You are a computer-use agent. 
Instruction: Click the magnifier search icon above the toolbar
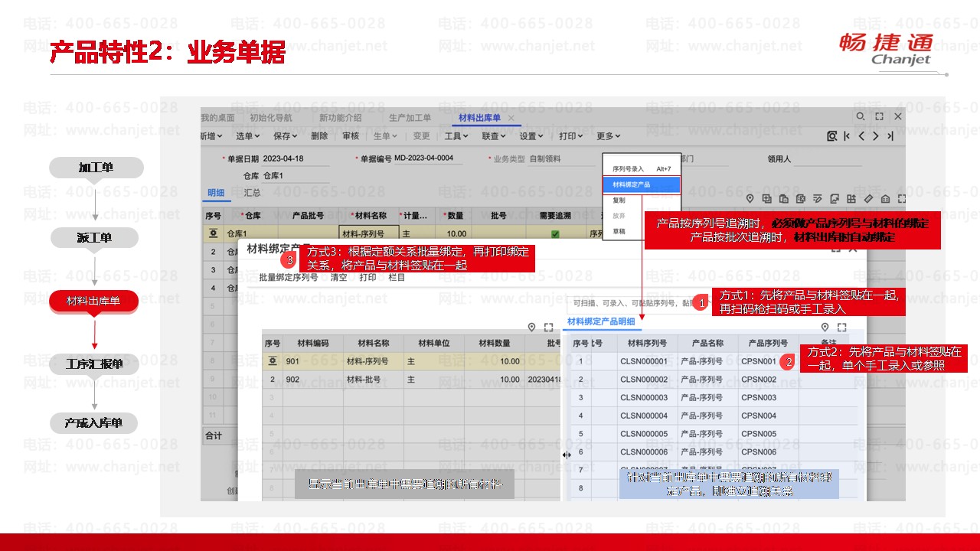pos(861,117)
